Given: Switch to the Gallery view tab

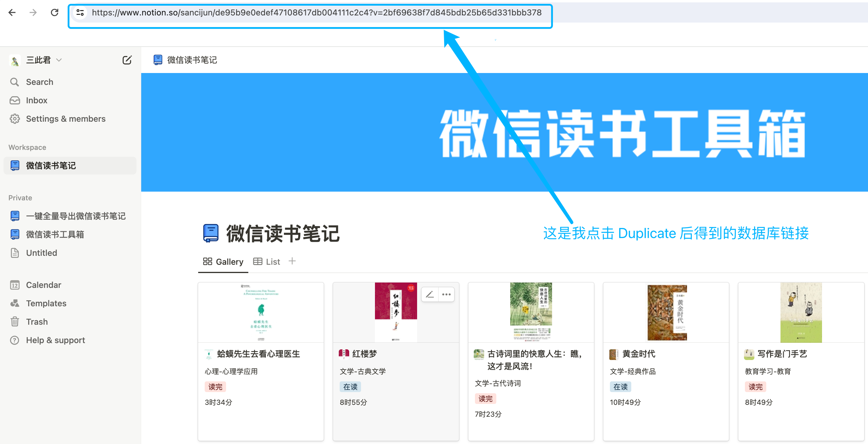Looking at the screenshot, I should (223, 261).
